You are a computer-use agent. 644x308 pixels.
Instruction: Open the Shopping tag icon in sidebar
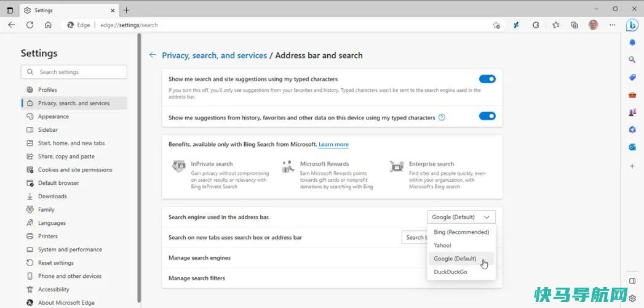tap(632, 78)
